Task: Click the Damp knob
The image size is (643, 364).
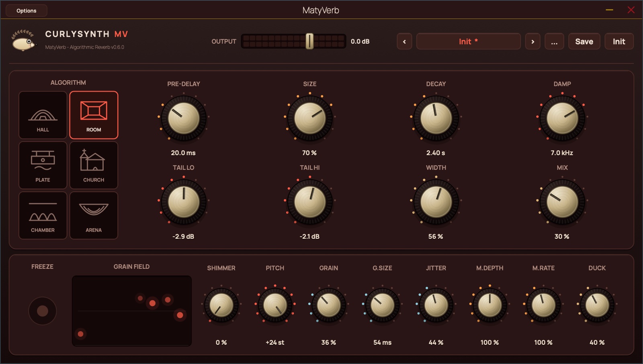Action: [562, 118]
